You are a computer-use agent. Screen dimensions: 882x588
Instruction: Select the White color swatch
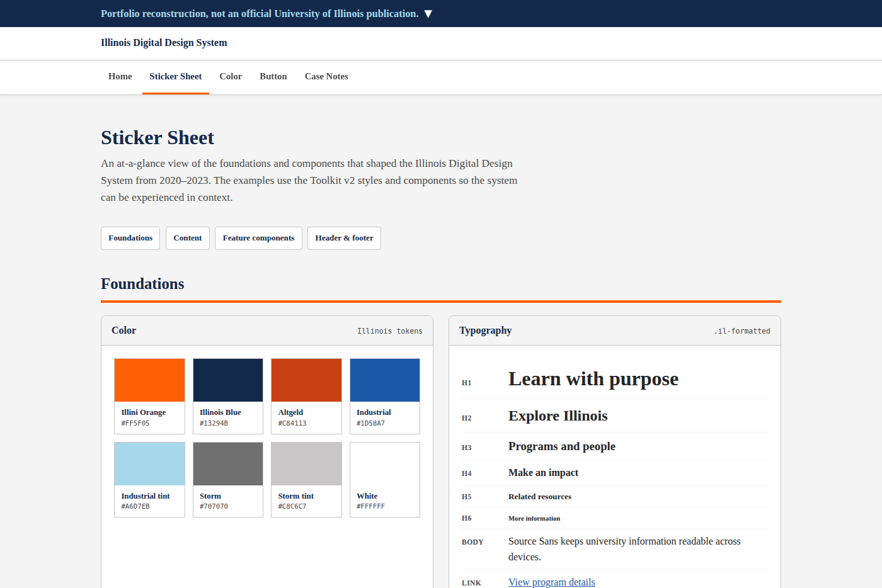tap(385, 480)
